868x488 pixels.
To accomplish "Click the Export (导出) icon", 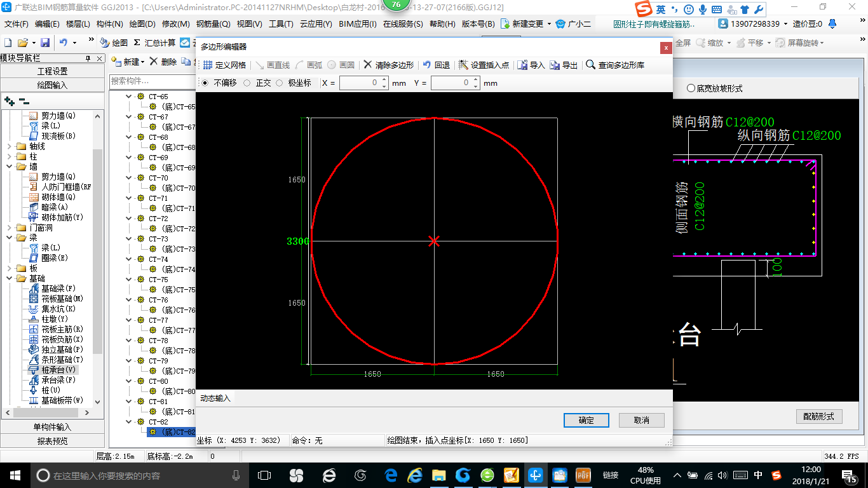I will [x=555, y=65].
